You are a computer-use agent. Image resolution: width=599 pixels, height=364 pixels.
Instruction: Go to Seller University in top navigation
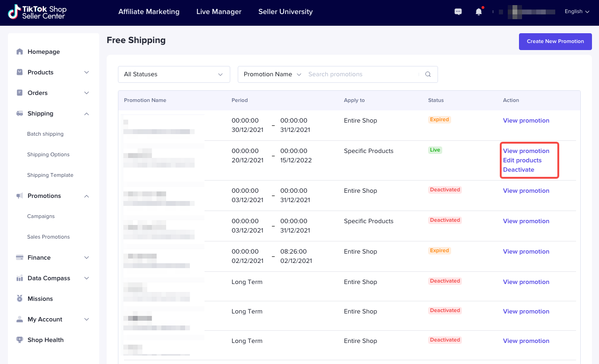[285, 12]
